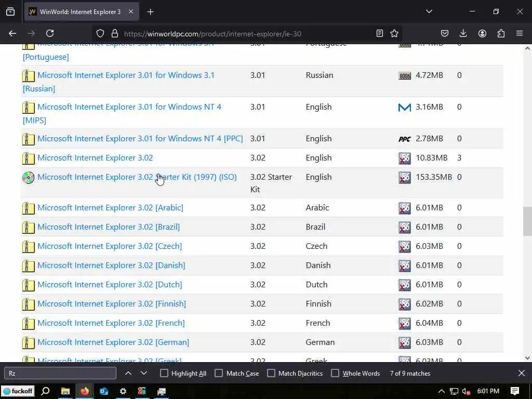This screenshot has width=532, height=399.
Task: Click x86 icon in 10.83MB row
Action: click(x=404, y=158)
